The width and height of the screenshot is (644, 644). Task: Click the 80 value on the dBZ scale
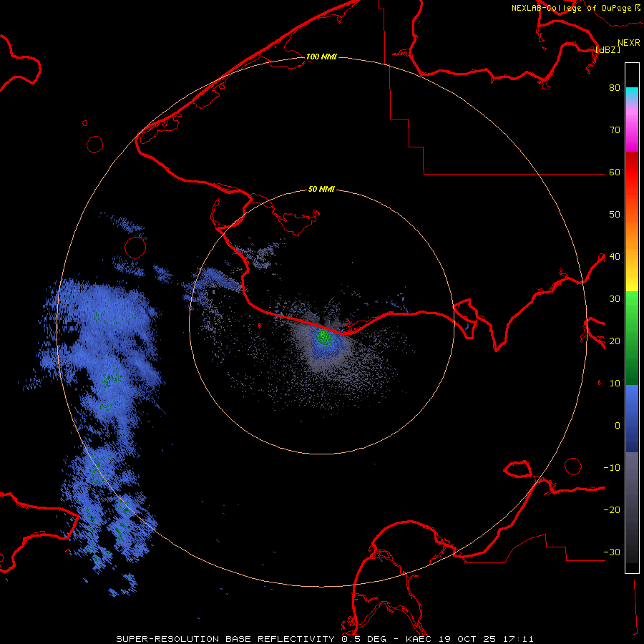[x=615, y=88]
